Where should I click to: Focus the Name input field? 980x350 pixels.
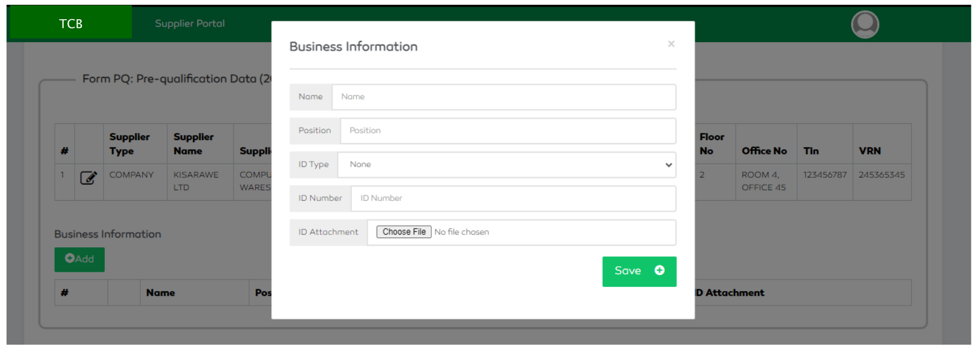(x=504, y=97)
